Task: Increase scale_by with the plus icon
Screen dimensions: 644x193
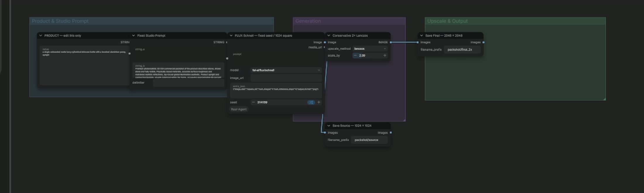Action: click(385, 56)
